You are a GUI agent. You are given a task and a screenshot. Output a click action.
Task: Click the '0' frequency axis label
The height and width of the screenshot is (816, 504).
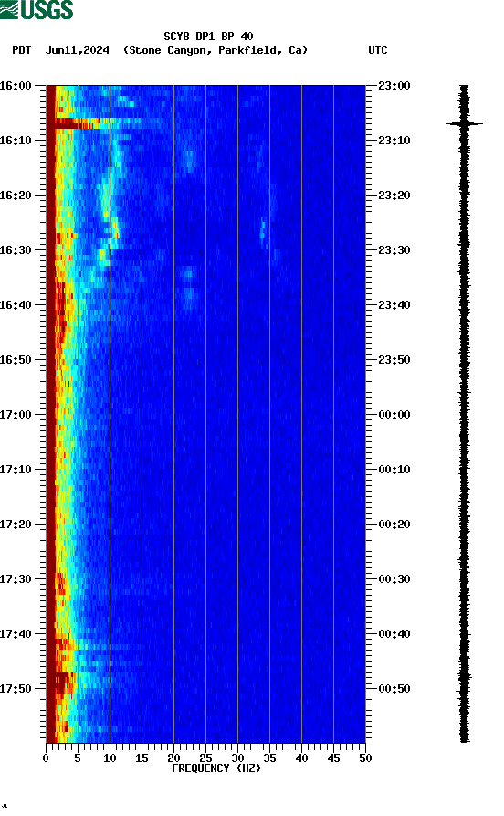point(46,758)
